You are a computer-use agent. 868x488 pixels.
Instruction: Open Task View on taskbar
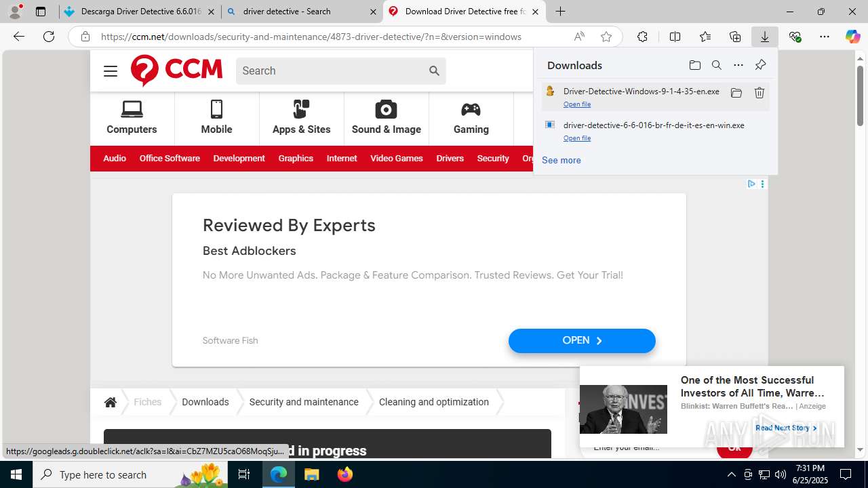244,474
